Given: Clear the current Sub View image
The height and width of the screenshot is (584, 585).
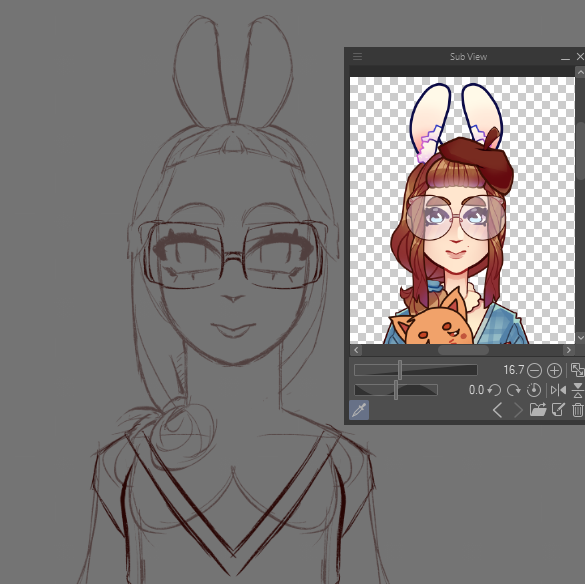Looking at the screenshot, I should [578, 410].
